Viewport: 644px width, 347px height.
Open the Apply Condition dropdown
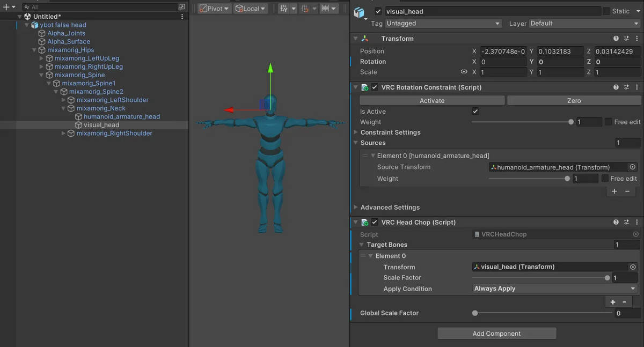coord(554,289)
